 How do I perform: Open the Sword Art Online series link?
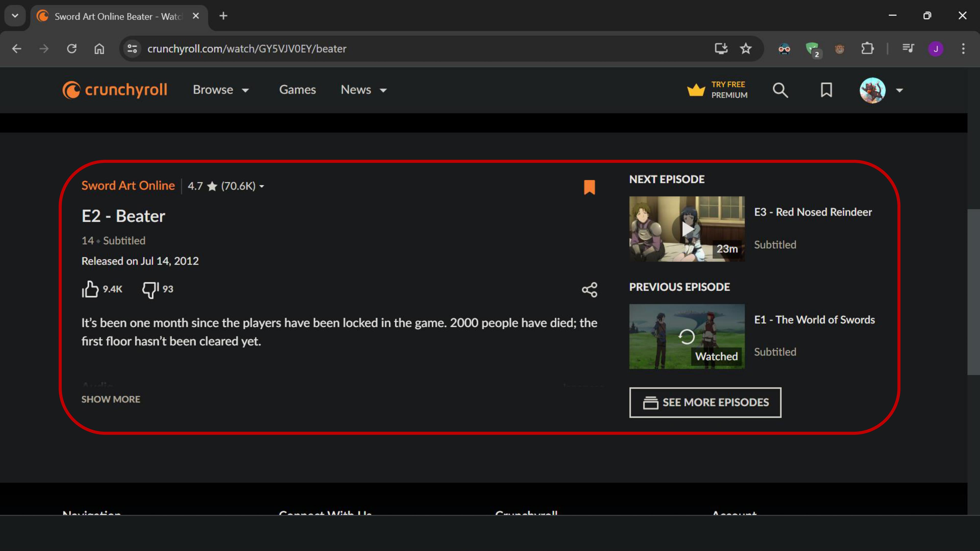tap(128, 186)
